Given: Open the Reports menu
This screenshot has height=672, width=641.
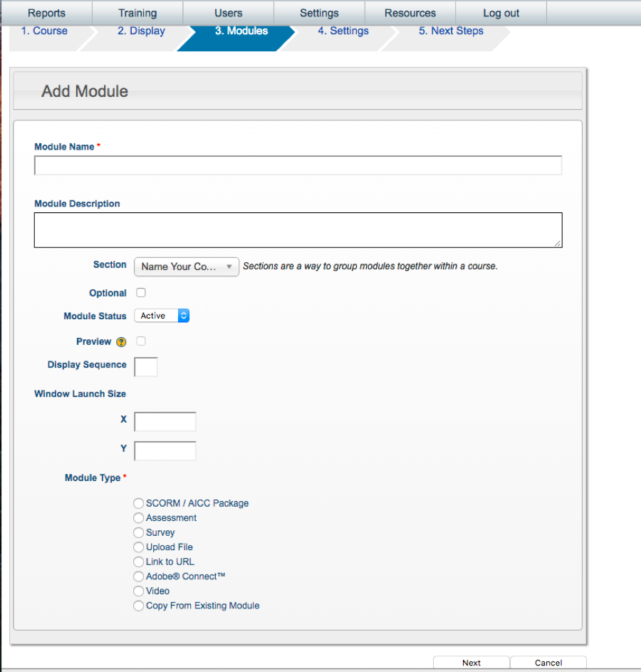Looking at the screenshot, I should click(x=47, y=13).
